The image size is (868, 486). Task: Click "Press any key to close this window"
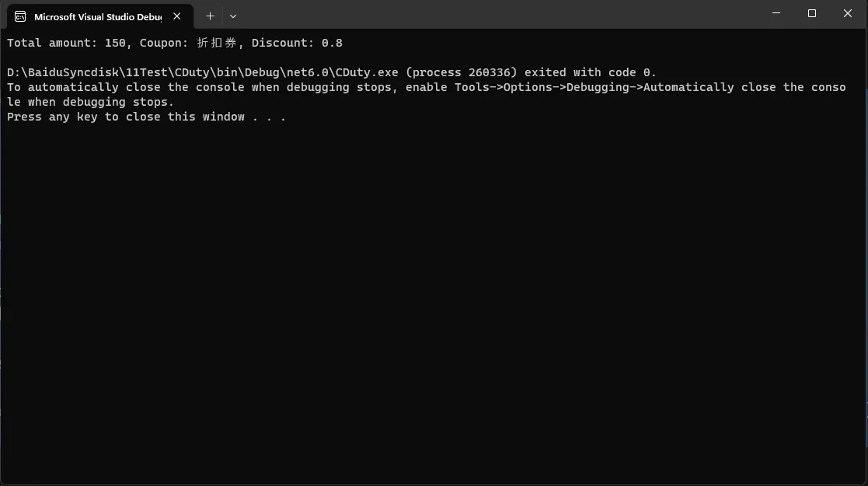tap(126, 117)
